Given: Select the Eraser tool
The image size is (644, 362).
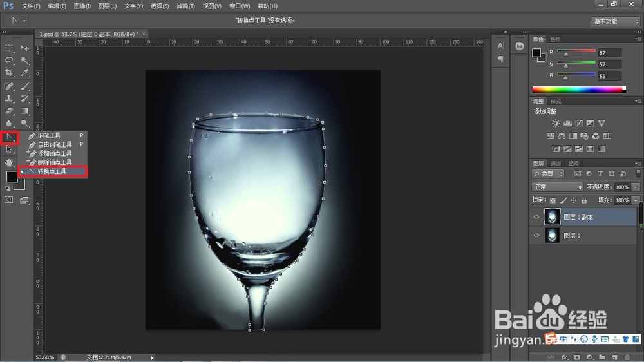Looking at the screenshot, I should click(9, 111).
